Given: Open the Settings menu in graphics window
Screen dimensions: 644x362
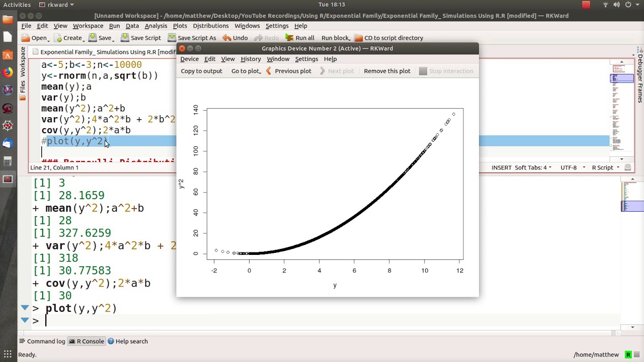Looking at the screenshot, I should pos(306,59).
